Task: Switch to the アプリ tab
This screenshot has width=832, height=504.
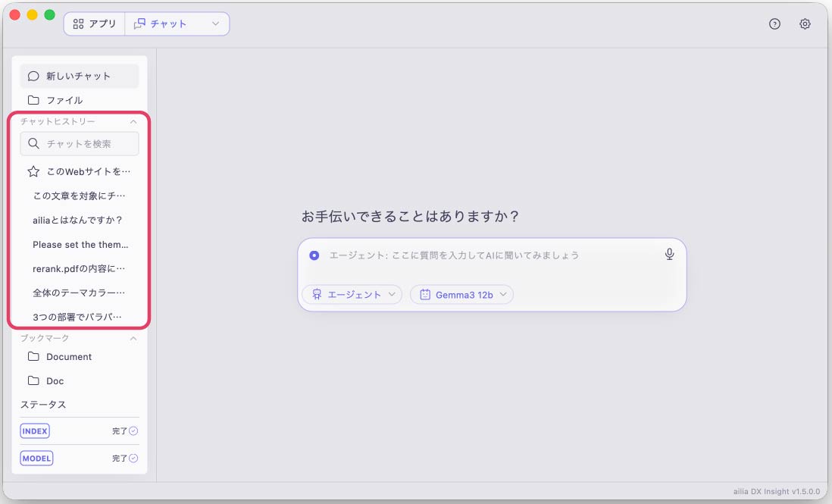Action: point(95,24)
